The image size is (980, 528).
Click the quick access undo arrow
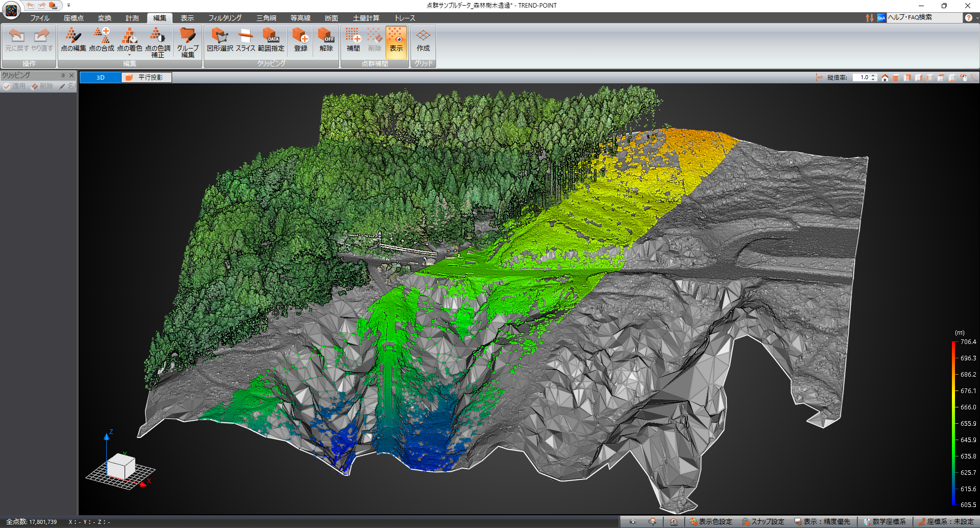point(31,6)
